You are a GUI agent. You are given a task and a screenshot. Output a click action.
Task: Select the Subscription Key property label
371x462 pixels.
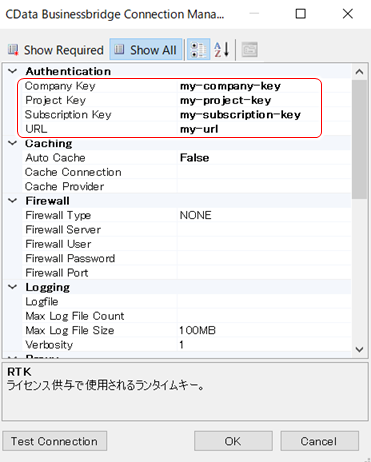pos(68,115)
